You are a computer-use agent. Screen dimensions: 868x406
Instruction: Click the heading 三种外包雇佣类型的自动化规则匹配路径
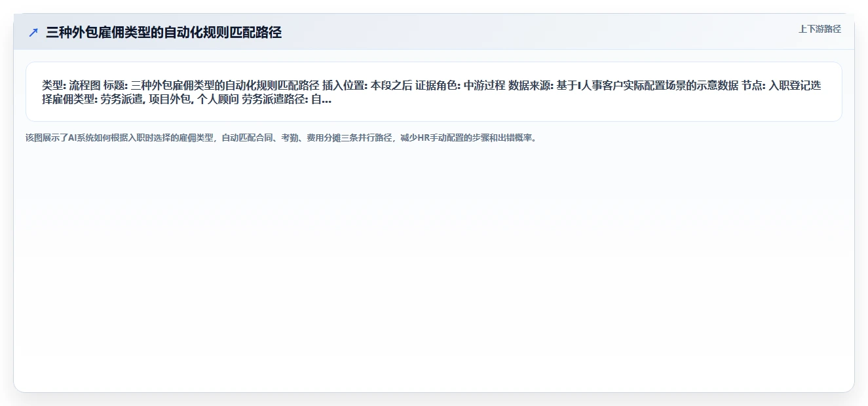point(164,32)
